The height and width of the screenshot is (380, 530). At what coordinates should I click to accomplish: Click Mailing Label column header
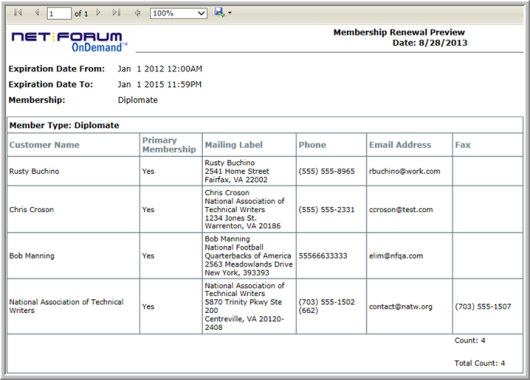click(234, 145)
